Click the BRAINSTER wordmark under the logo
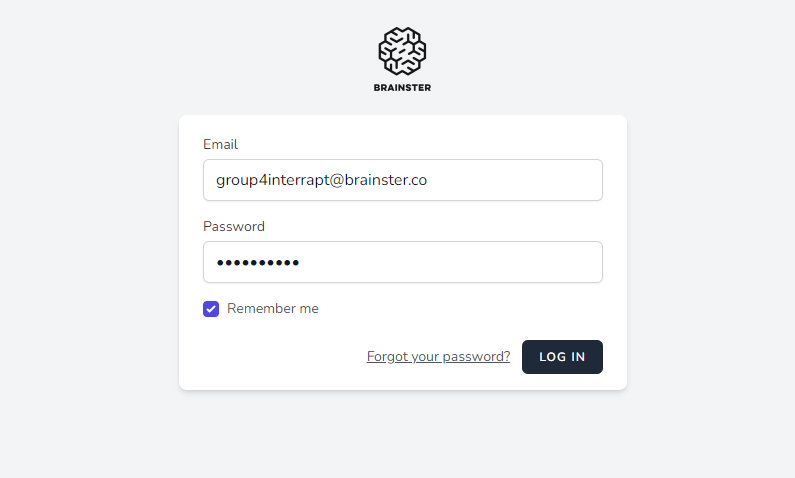795x478 pixels. (402, 88)
